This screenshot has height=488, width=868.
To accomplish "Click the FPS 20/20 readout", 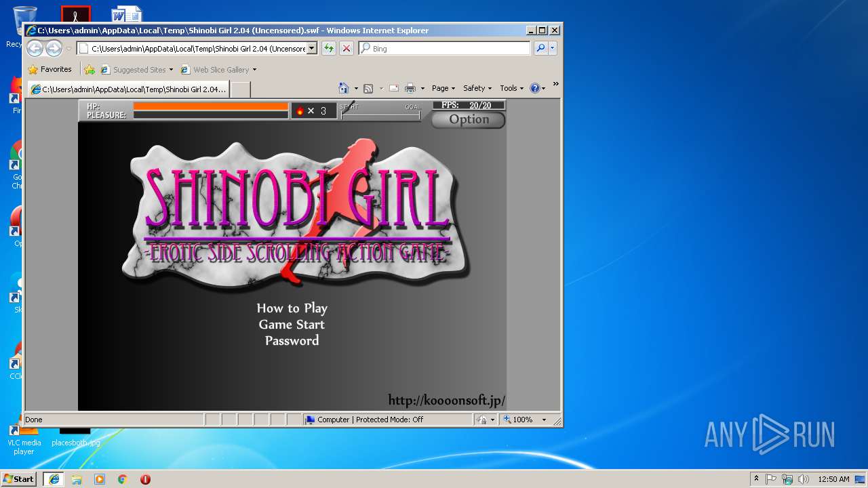I will point(469,105).
